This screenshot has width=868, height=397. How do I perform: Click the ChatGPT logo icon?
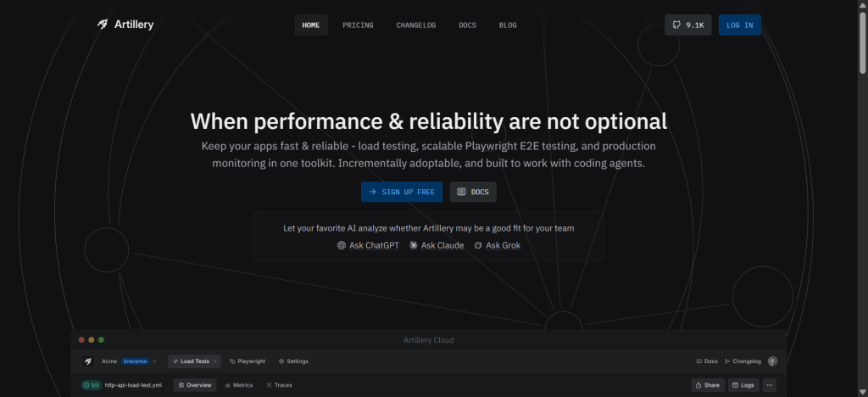click(x=342, y=245)
